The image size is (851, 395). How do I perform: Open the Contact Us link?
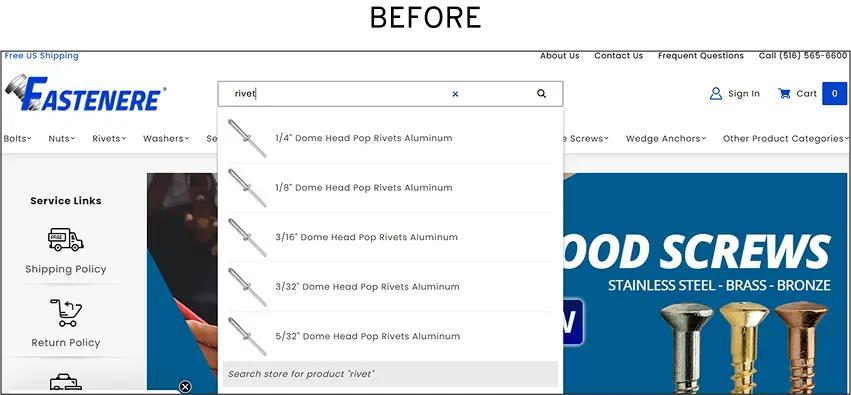pos(619,56)
